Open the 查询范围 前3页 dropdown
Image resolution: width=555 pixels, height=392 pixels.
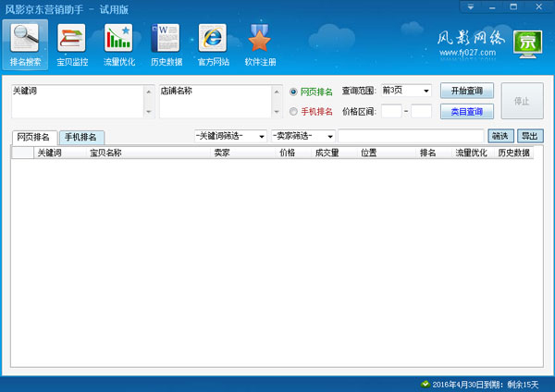coord(406,91)
